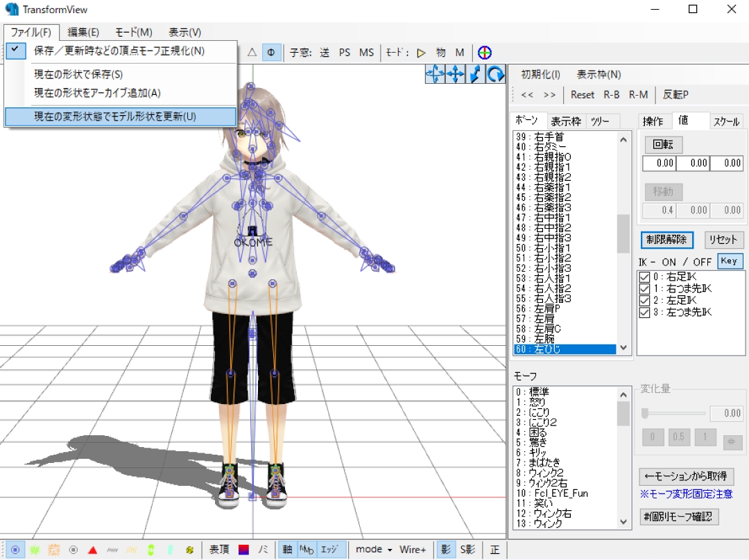This screenshot has height=560, width=749.
Task: Click the view rotation curved-arrow icon
Action: click(494, 75)
